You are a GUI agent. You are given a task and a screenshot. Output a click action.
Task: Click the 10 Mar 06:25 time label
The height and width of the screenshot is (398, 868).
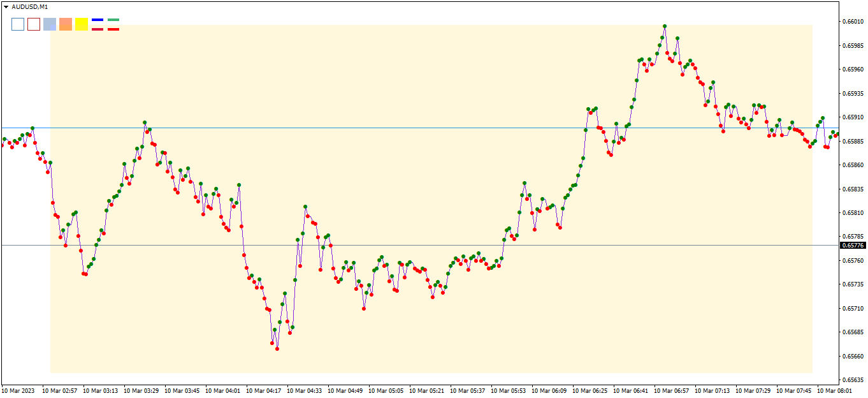click(590, 390)
